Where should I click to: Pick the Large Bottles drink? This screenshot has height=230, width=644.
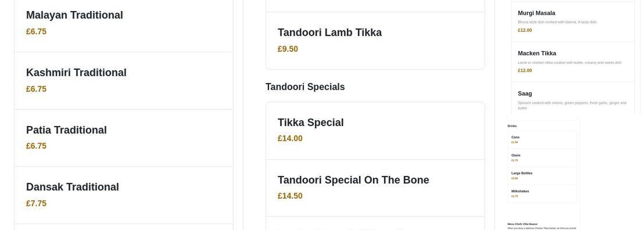(x=522, y=173)
